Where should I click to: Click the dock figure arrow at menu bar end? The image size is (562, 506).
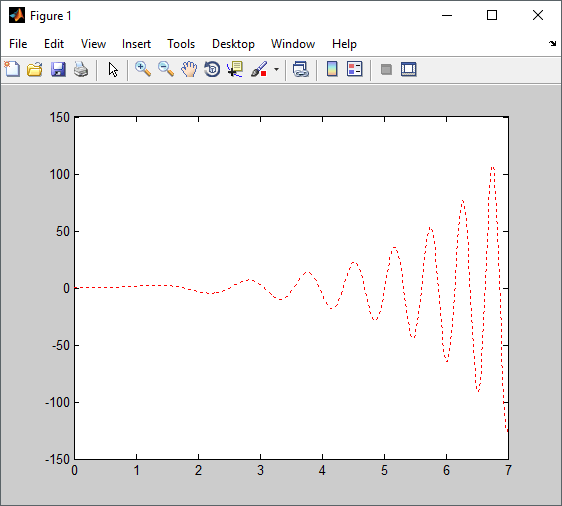552,44
